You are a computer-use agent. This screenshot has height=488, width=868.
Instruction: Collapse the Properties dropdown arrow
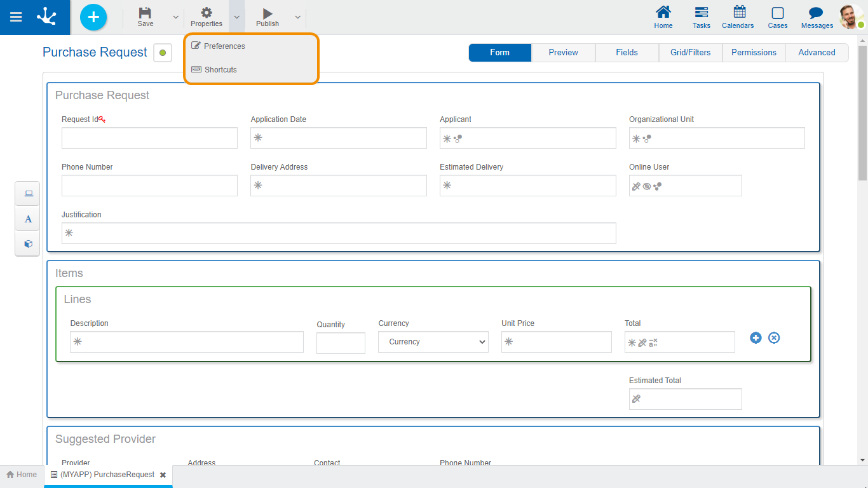(236, 17)
